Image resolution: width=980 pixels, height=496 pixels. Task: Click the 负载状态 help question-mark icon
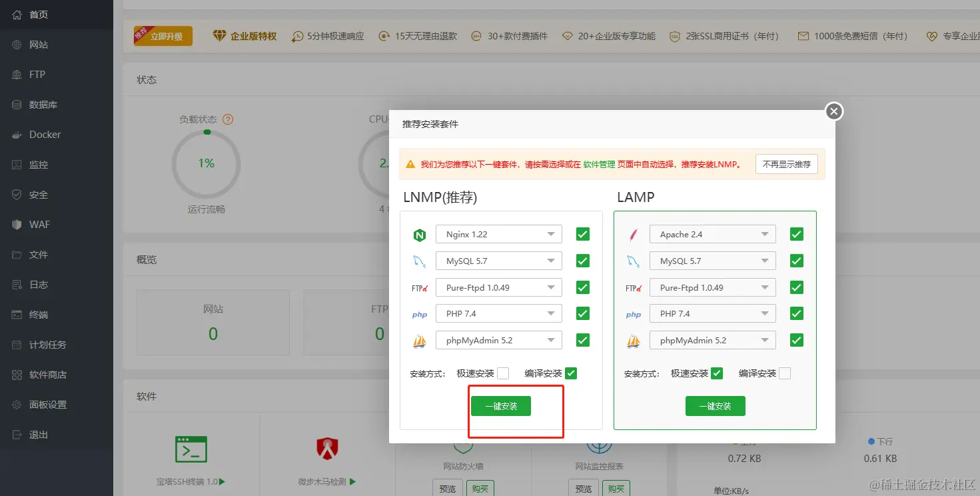point(228,119)
